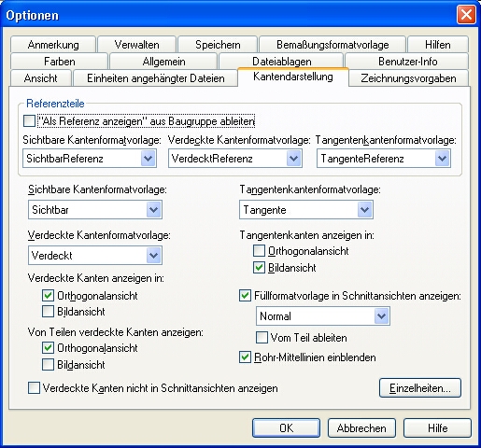Toggle Füllformatvorlage in Schnittansichten anzeigen checkbox

click(x=245, y=296)
